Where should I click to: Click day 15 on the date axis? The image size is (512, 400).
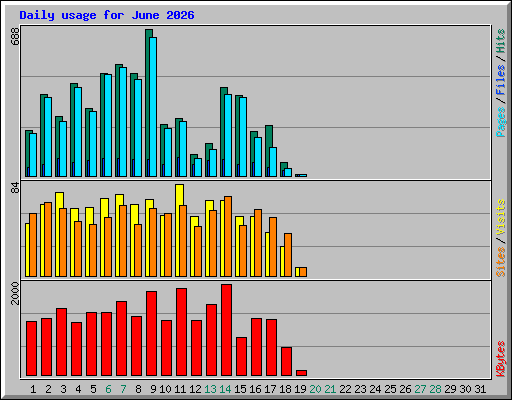[240, 389]
